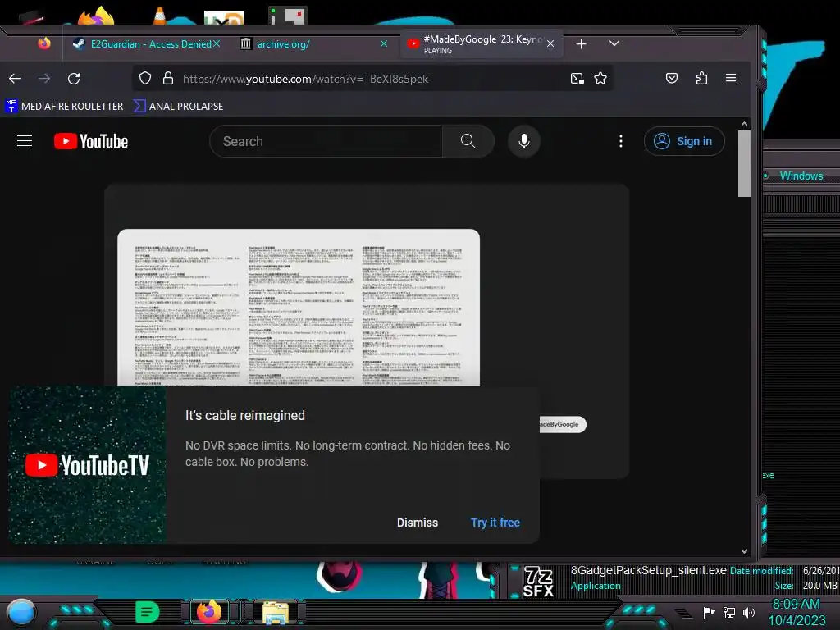The image size is (840, 630).
Task: Reload the YouTube page
Action: (x=74, y=79)
